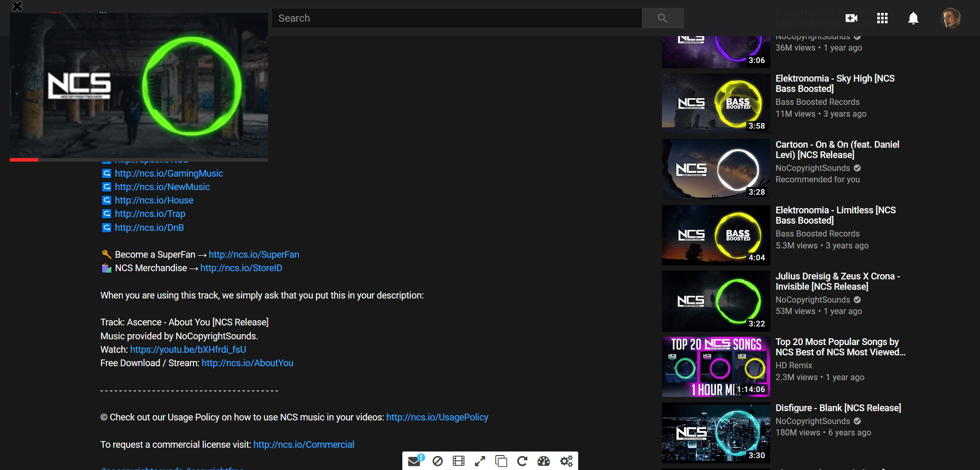Visit the commercial license link

click(x=304, y=444)
